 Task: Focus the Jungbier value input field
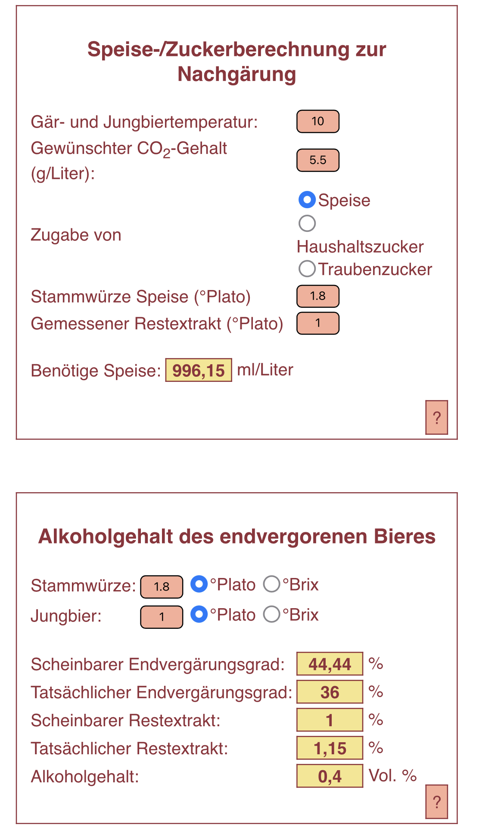click(x=162, y=617)
